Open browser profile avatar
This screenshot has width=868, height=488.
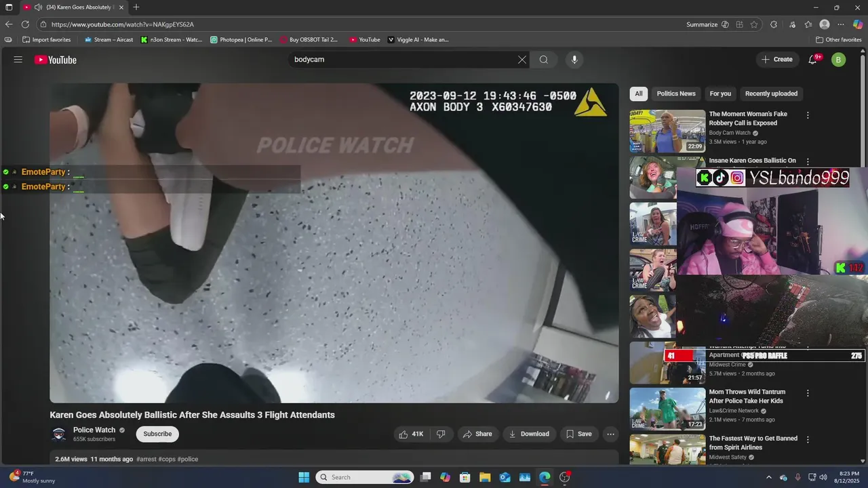pyautogui.click(x=825, y=24)
